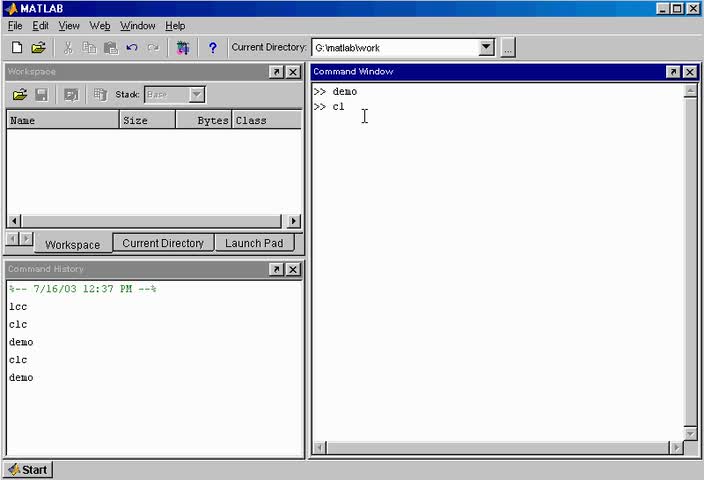Click the MATLAB Start button
This screenshot has width=704, height=480.
pos(28,470)
